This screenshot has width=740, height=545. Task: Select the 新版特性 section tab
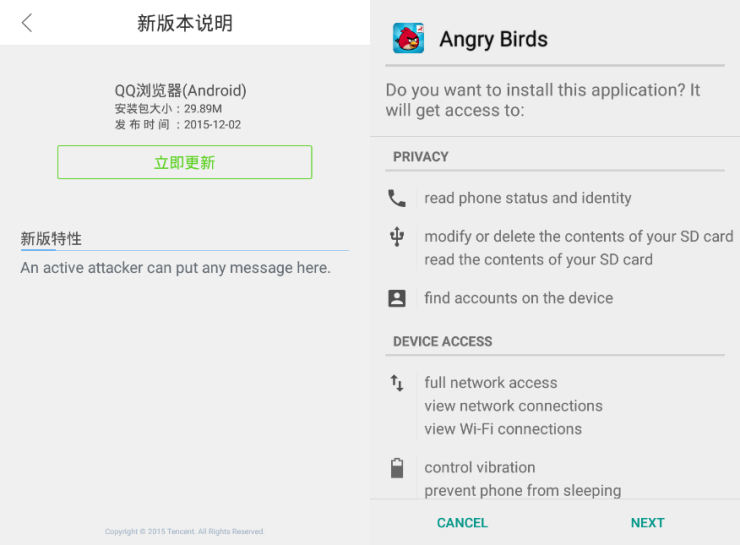point(51,239)
